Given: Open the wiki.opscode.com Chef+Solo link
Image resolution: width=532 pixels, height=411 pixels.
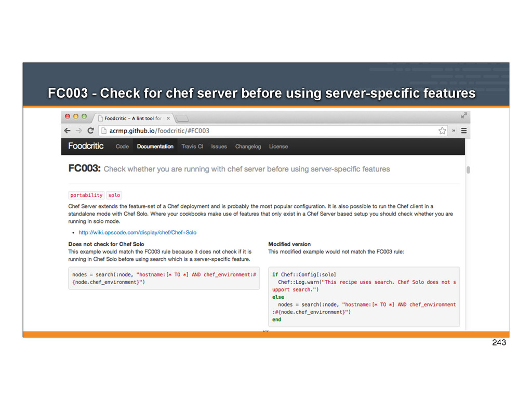Looking at the screenshot, I should 137,232.
